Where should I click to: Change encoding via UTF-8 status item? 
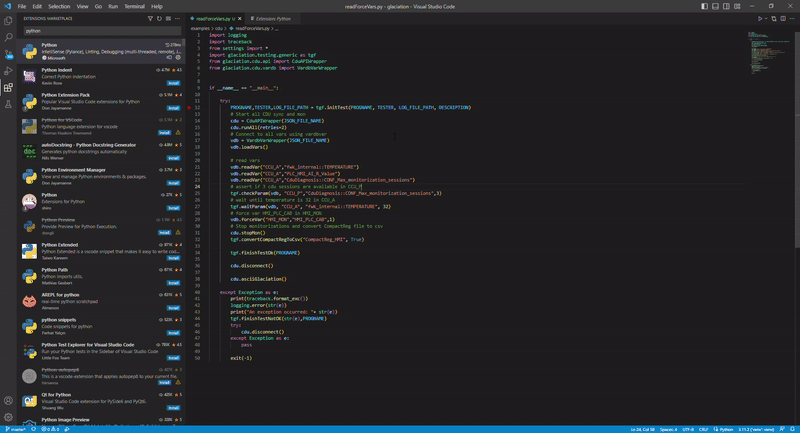688,429
